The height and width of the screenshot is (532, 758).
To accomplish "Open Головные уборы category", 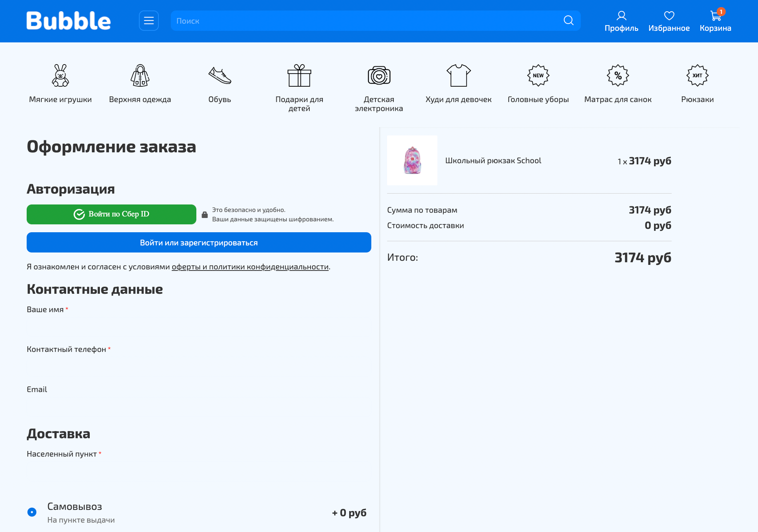I will 538,99.
